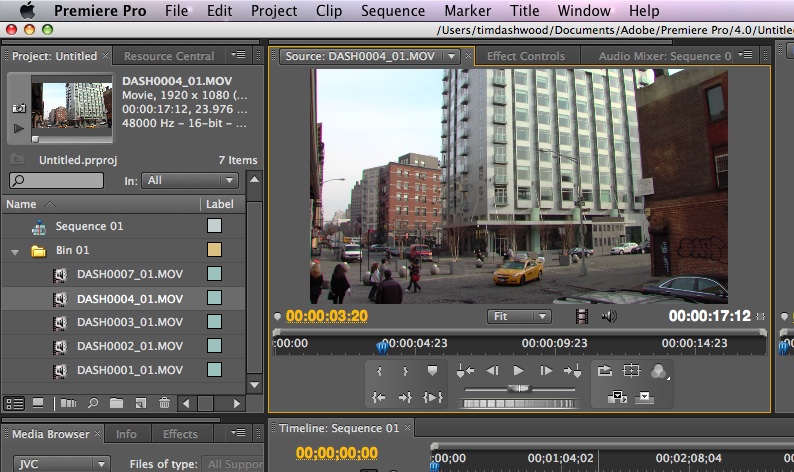Click the New Bin folder icon
Screen dimensions: 794x472
pyautogui.click(x=116, y=404)
